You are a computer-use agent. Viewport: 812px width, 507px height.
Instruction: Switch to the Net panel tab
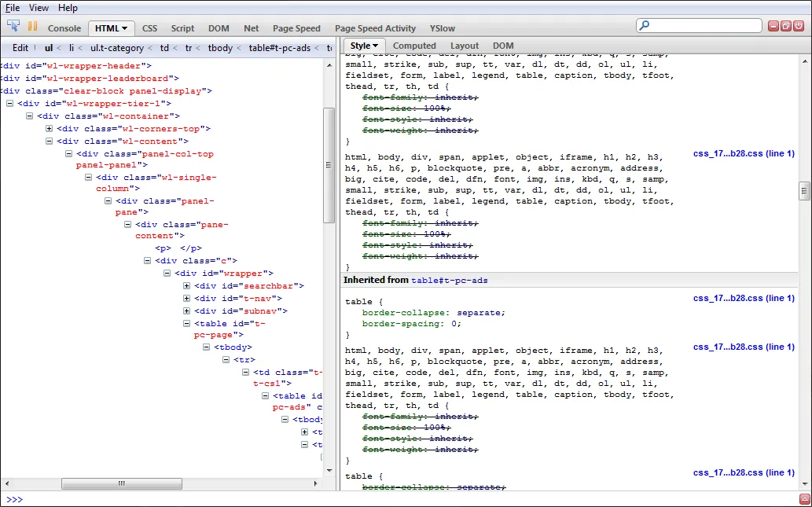(x=252, y=28)
